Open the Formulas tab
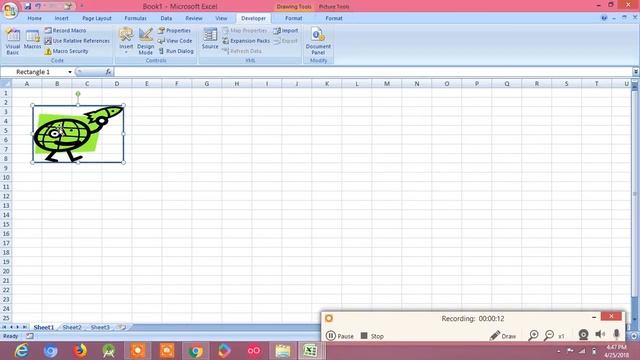This screenshot has height=360, width=640. click(x=136, y=18)
